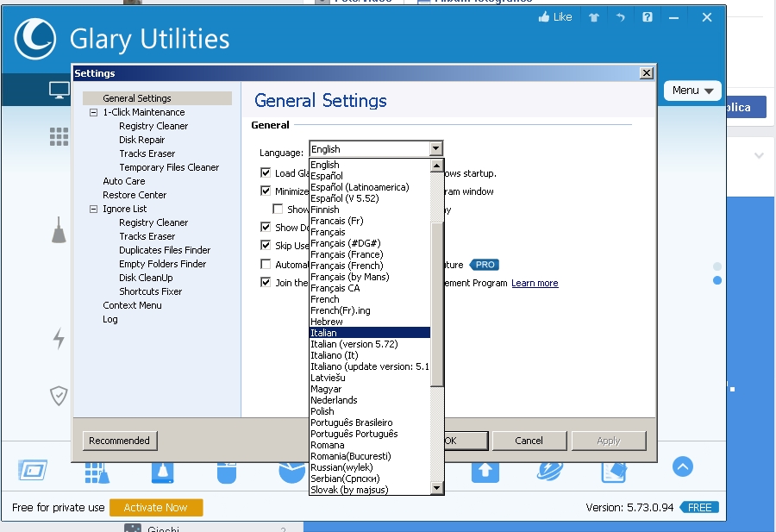The height and width of the screenshot is (532, 776).
Task: Select Italian in the language list
Action: point(370,333)
